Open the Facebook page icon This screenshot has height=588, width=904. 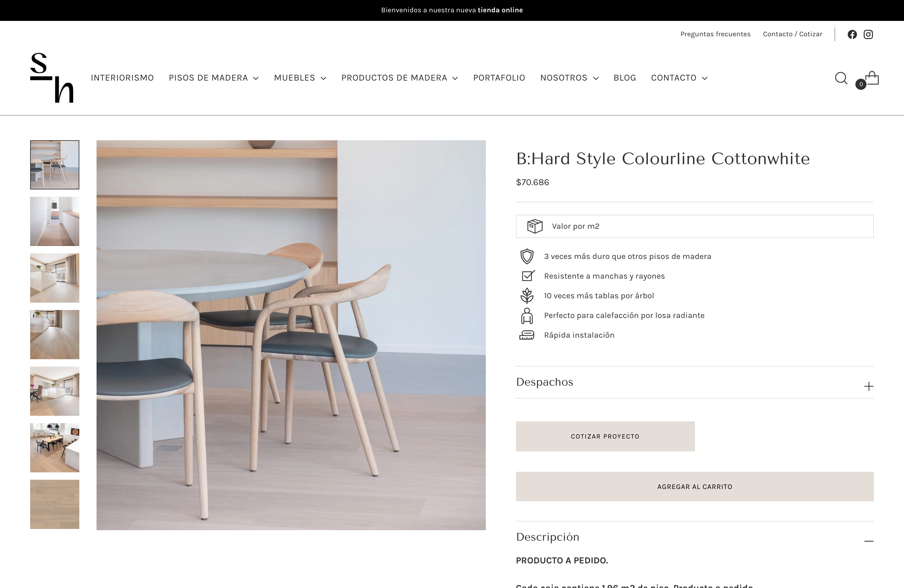point(852,34)
